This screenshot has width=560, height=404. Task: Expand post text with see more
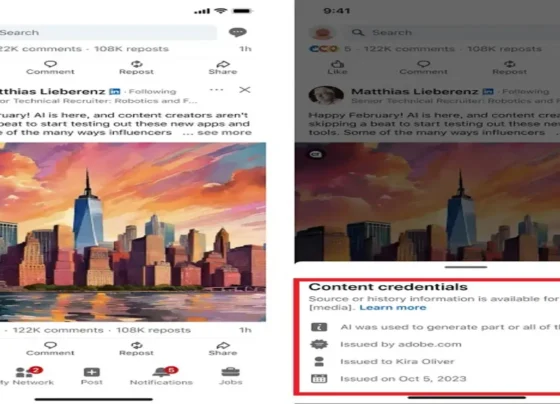[224, 133]
